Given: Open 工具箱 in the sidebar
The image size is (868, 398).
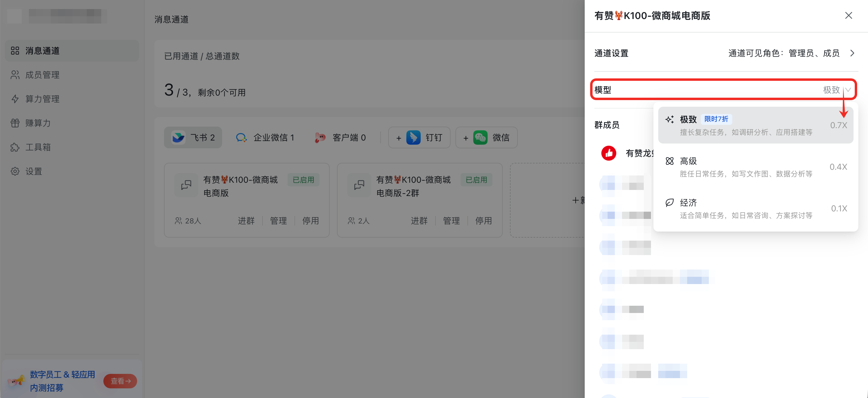Looking at the screenshot, I should click(72, 147).
